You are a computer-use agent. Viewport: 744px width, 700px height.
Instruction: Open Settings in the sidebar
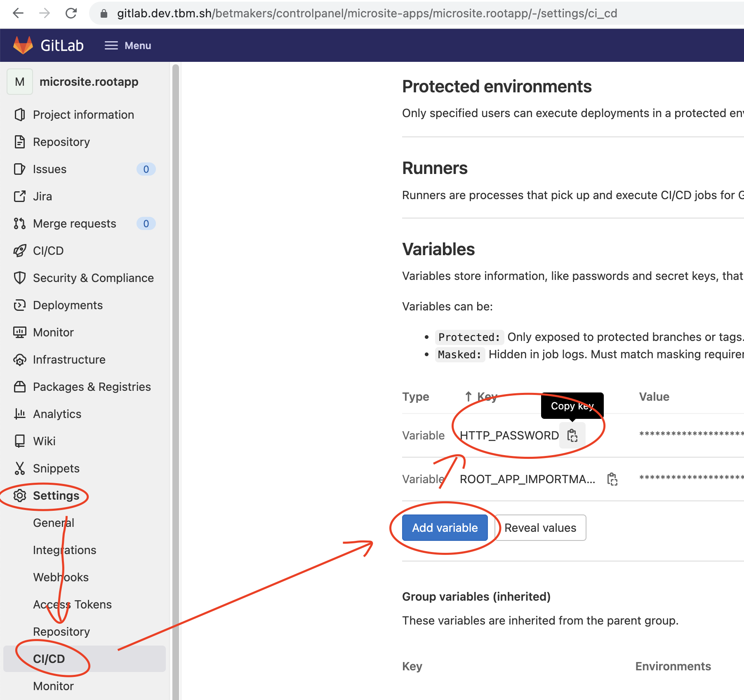56,496
